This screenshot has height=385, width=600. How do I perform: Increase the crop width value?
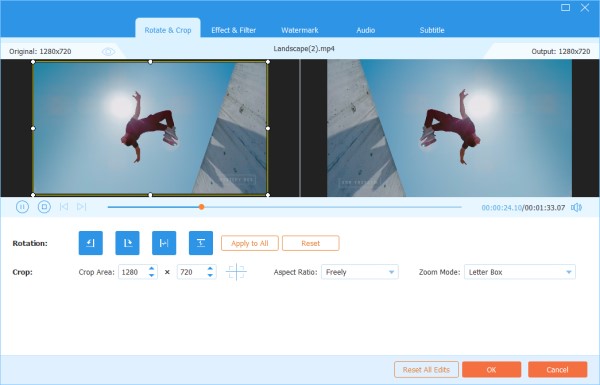[152, 269]
